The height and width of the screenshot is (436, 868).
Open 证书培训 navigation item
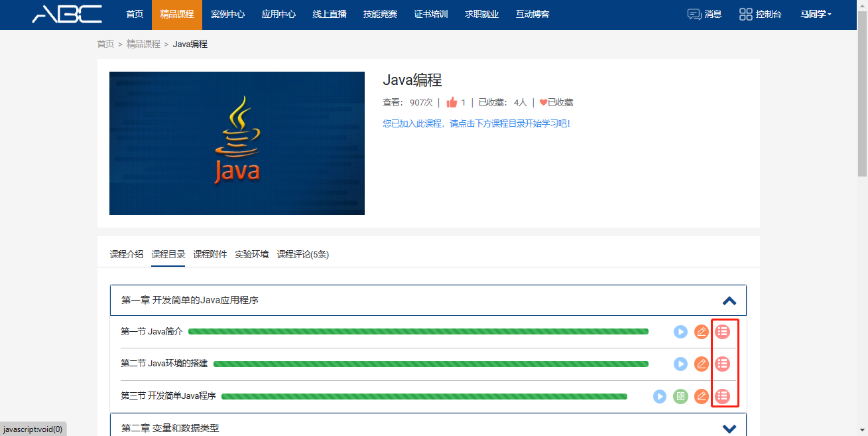(431, 14)
